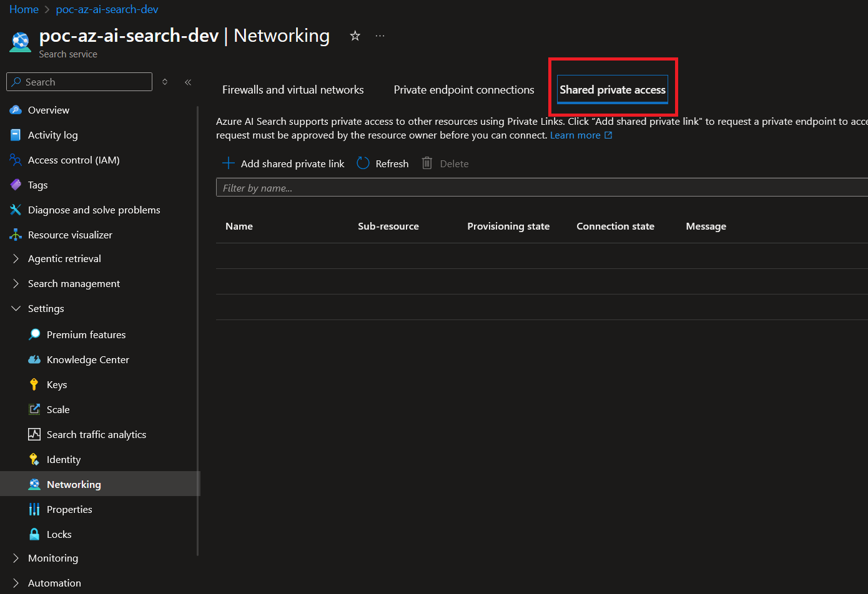The height and width of the screenshot is (594, 868).
Task: Open Premium features settings
Action: [86, 334]
